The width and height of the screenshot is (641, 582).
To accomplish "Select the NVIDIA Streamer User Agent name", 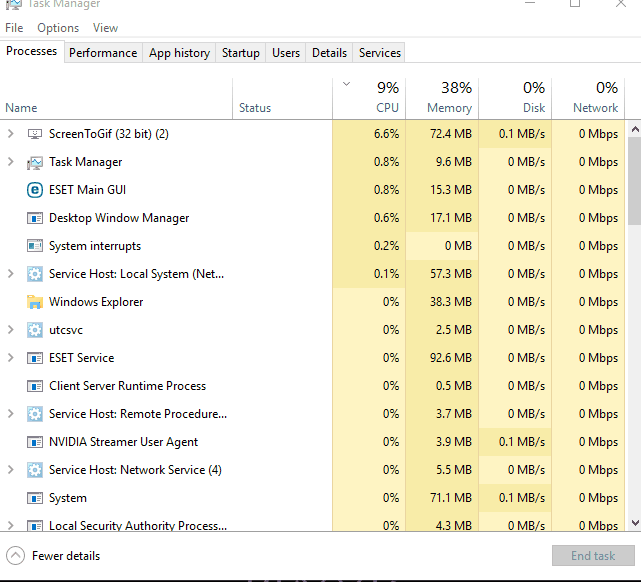I will point(123,442).
